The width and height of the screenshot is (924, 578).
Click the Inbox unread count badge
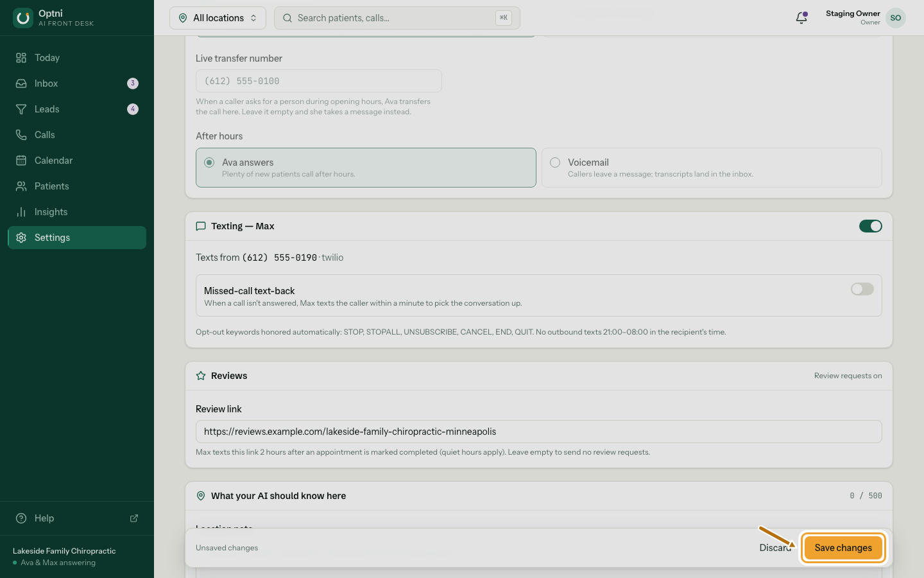click(133, 83)
